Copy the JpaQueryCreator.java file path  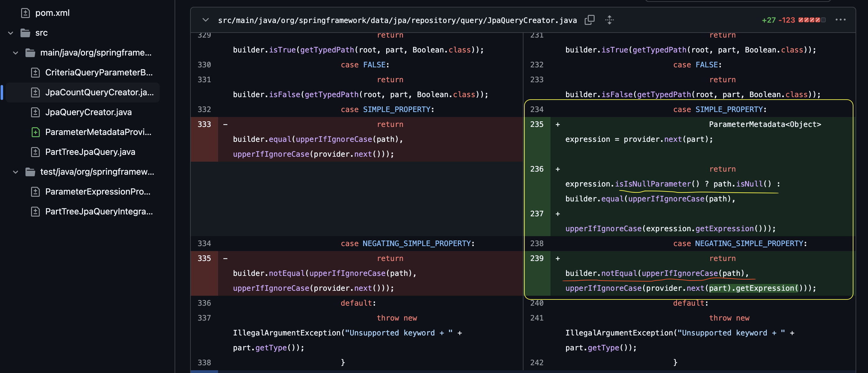point(589,20)
